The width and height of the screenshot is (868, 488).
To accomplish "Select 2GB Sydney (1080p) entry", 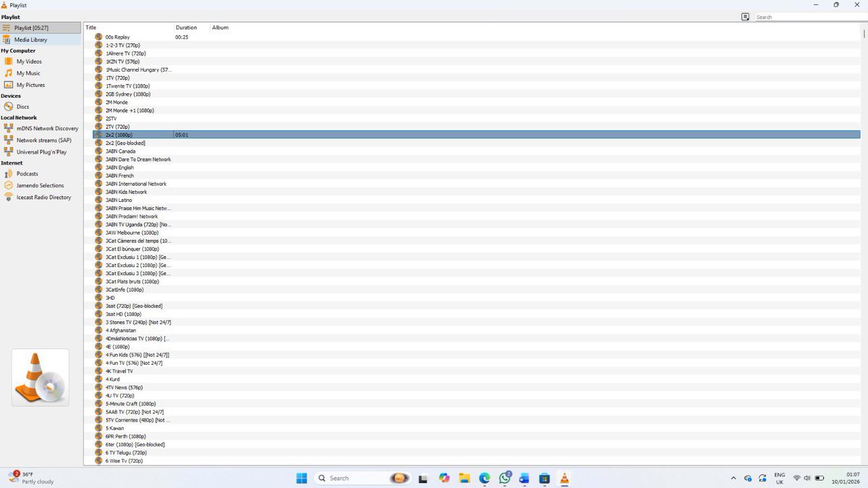I will (128, 94).
